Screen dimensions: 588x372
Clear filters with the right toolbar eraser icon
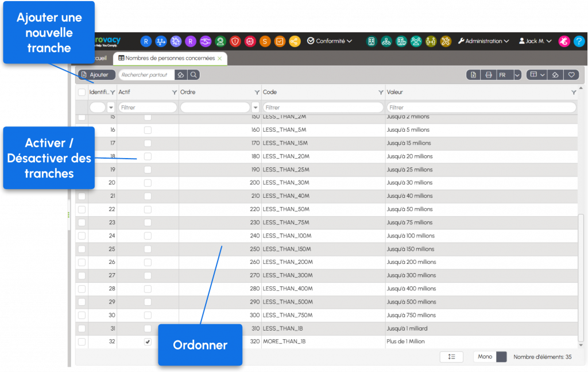[555, 75]
